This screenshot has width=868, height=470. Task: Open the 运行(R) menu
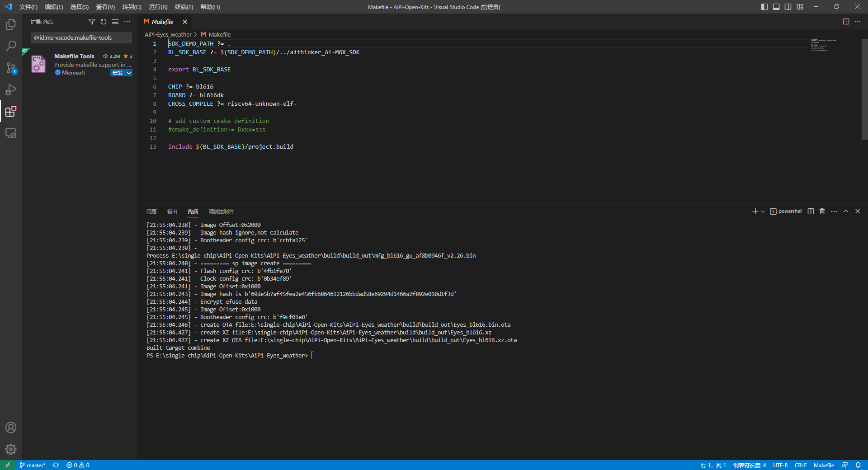(x=158, y=7)
